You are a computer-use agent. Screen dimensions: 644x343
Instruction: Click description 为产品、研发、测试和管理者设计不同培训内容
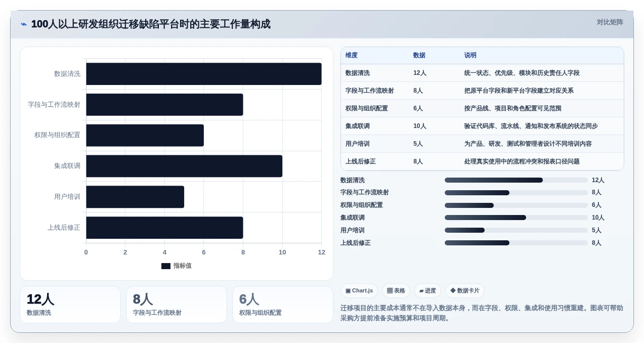tap(528, 144)
